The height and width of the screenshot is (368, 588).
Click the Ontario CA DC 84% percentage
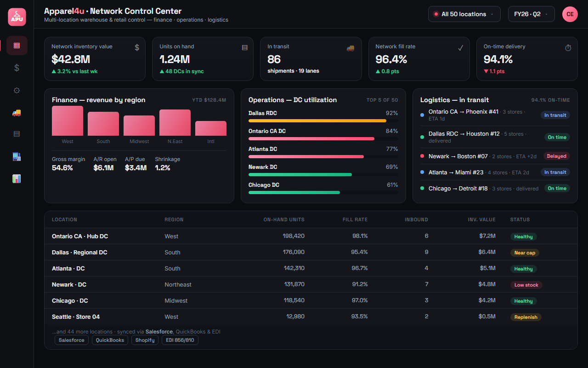392,131
